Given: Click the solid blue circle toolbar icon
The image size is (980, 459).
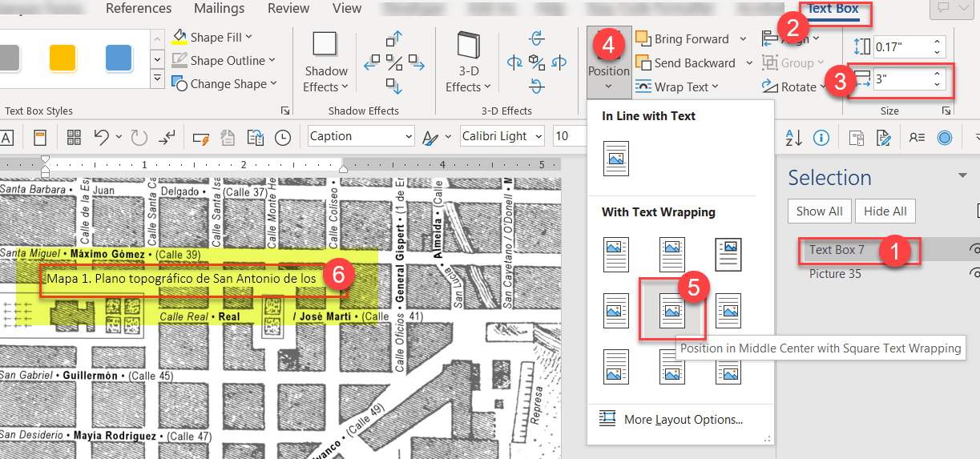Looking at the screenshot, I should [x=945, y=137].
